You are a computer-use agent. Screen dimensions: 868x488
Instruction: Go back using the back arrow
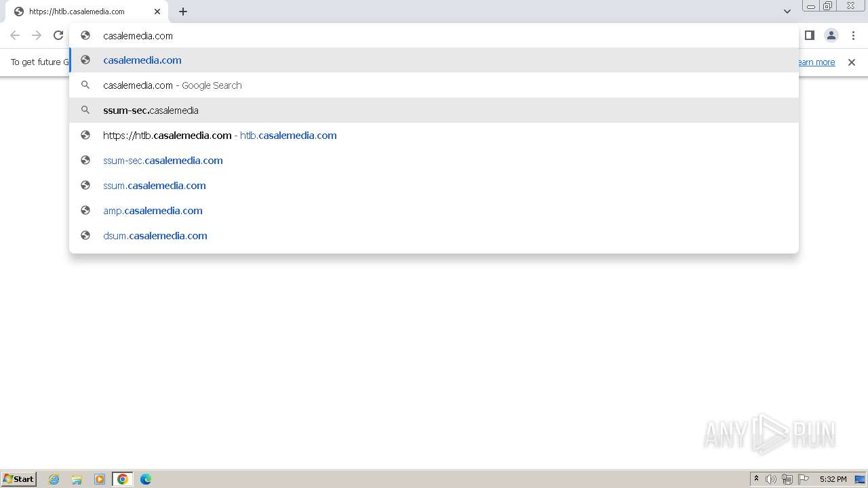[x=15, y=35]
